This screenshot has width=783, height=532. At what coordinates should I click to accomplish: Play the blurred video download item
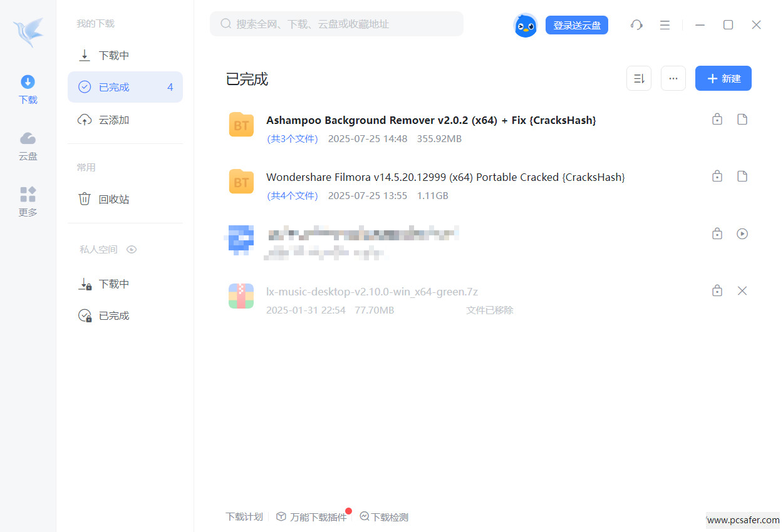coord(742,233)
